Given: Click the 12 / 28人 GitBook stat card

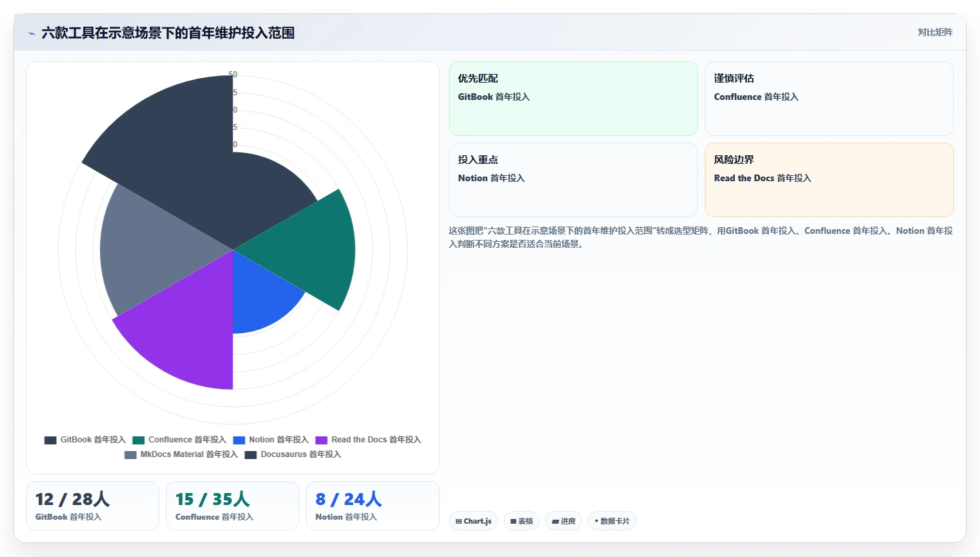Looking at the screenshot, I should click(x=93, y=506).
